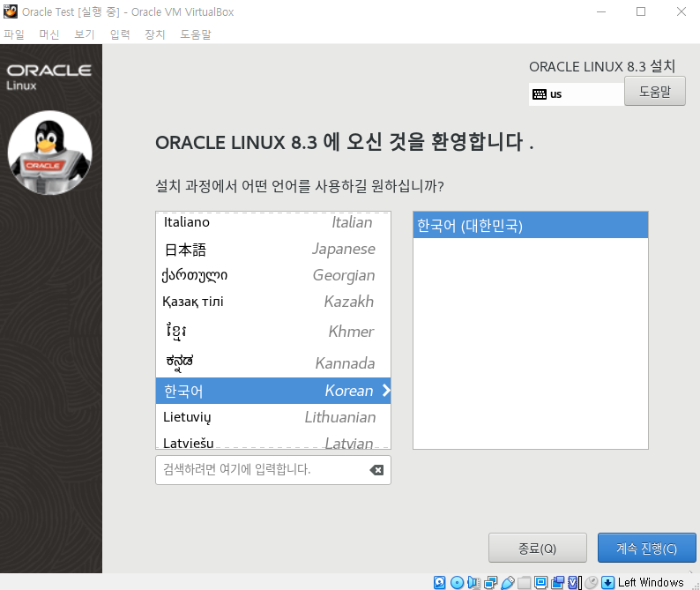This screenshot has height=590, width=700.
Task: Select Қазақ тілі Kazakh language row
Action: point(273,302)
